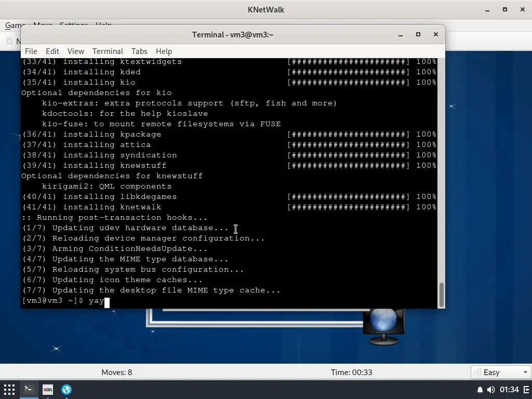Image resolution: width=532 pixels, height=399 pixels.
Task: Click the terminal icon in the taskbar
Action: click(29, 389)
